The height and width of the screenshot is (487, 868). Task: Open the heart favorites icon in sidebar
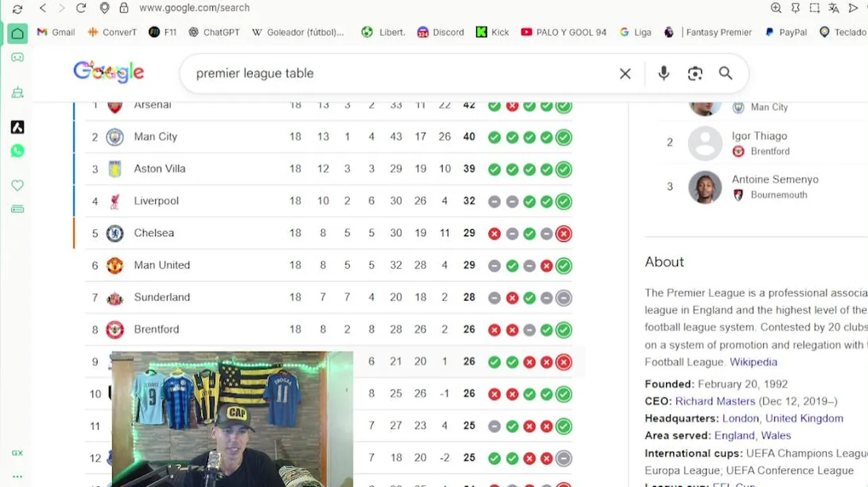[x=18, y=185]
